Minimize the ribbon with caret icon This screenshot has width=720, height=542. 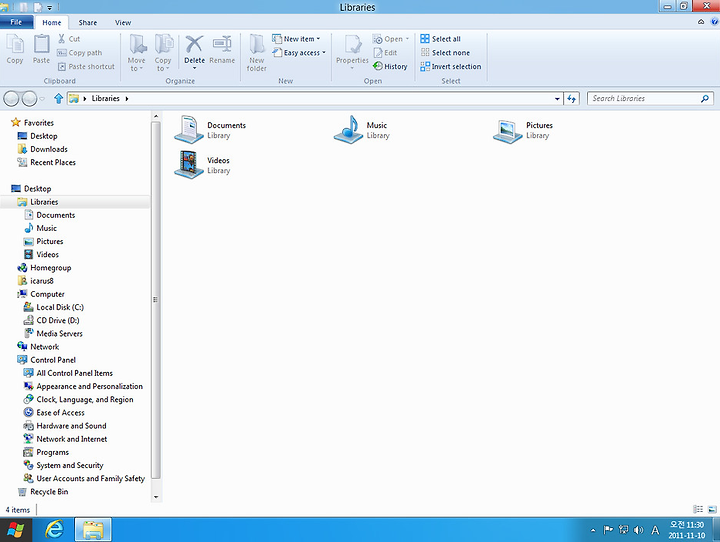click(x=701, y=22)
